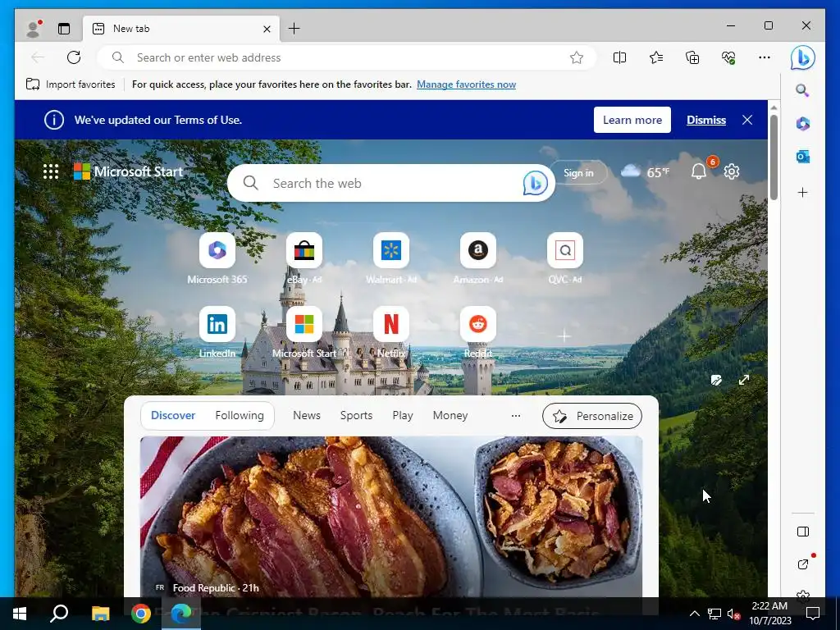Switch to the Following tab
Screen dimensions: 840x630
click(240, 416)
